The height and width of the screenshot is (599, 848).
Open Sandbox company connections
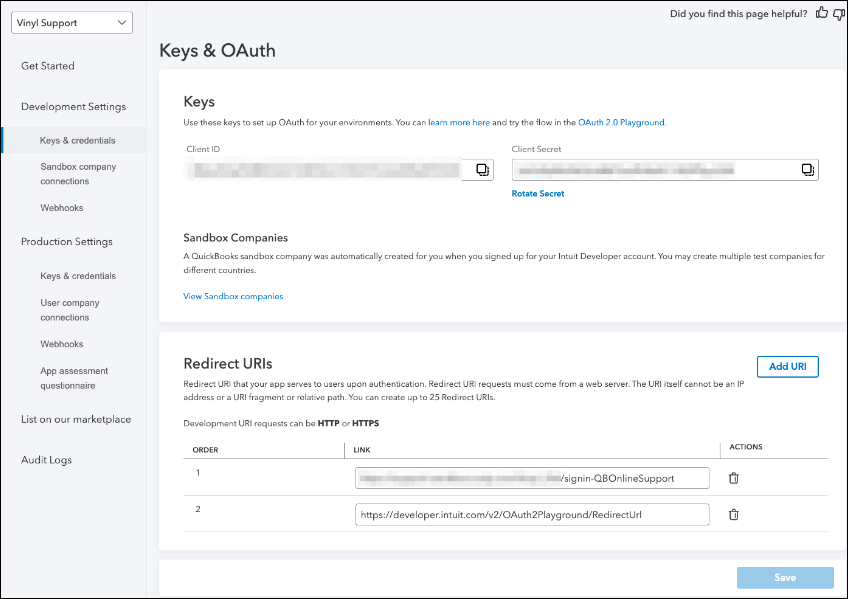click(x=78, y=173)
